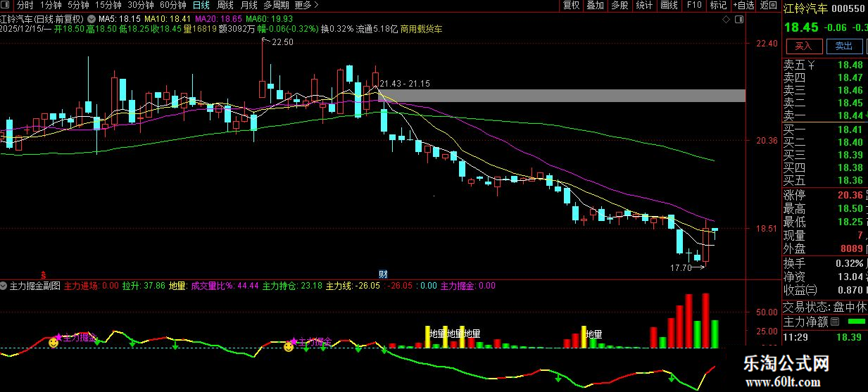Switch to the 5分钟 period tab

(x=78, y=5)
